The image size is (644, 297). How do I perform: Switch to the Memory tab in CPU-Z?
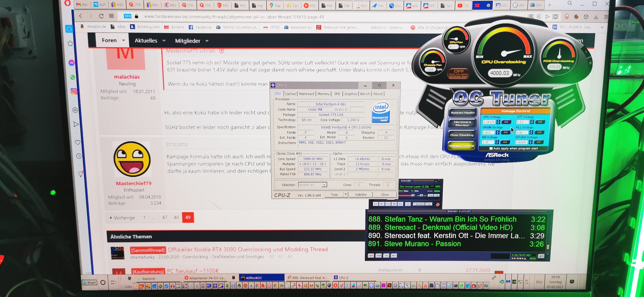(324, 94)
